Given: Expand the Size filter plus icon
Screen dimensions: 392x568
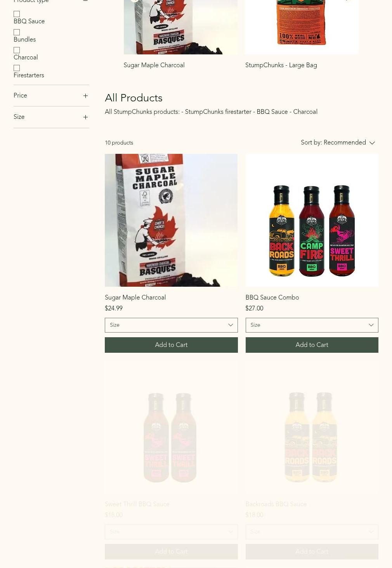Looking at the screenshot, I should [85, 117].
